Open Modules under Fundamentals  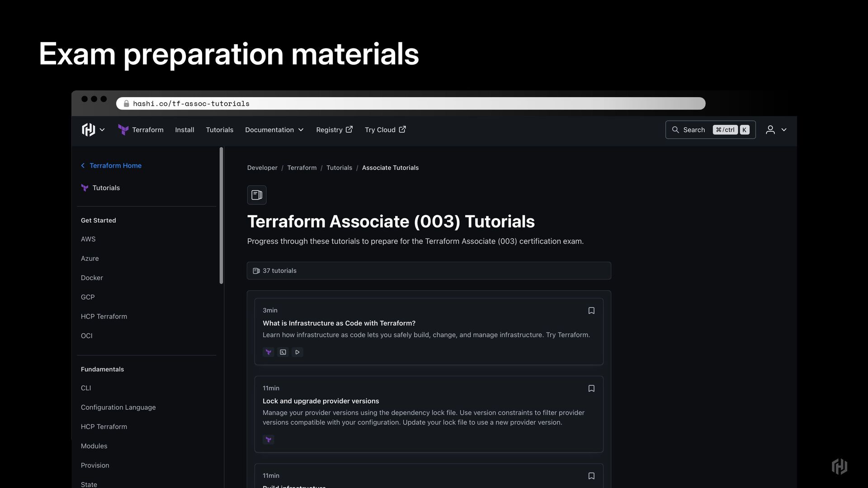tap(94, 446)
